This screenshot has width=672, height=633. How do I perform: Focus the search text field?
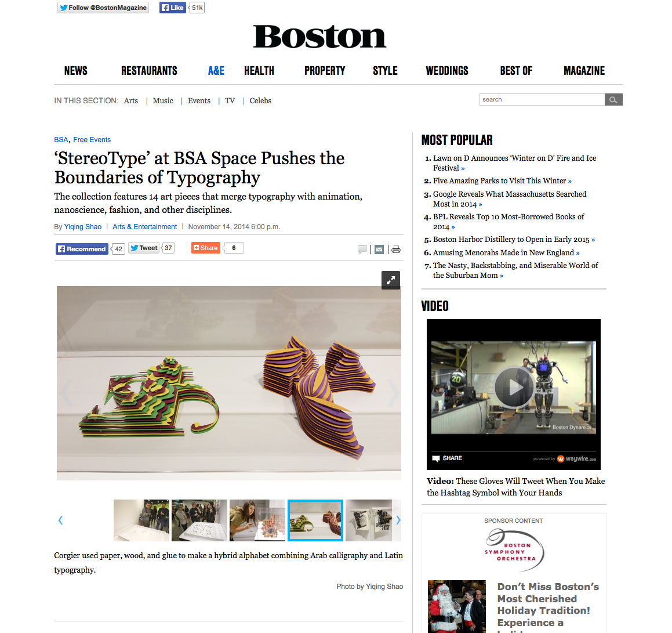[542, 99]
